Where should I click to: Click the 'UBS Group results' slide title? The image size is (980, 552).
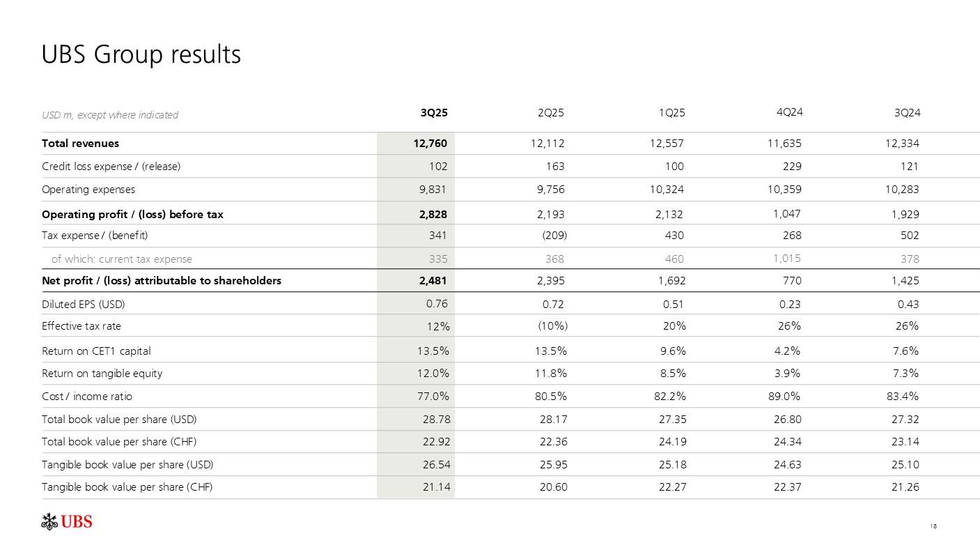point(141,54)
